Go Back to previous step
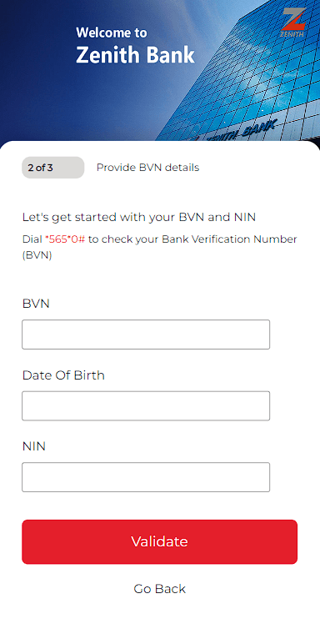This screenshot has height=644, width=320. pyautogui.click(x=160, y=589)
